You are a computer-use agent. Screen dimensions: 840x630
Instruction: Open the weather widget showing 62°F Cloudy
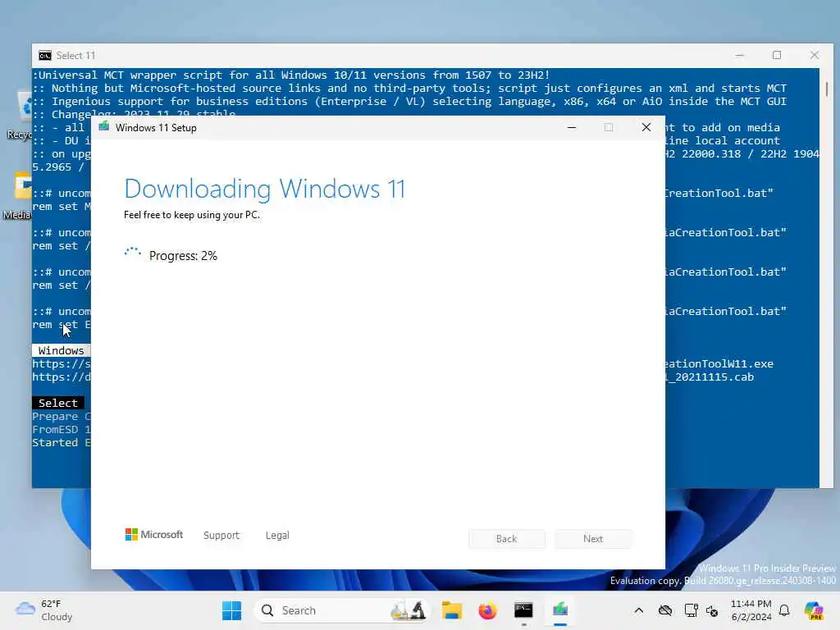coord(44,610)
